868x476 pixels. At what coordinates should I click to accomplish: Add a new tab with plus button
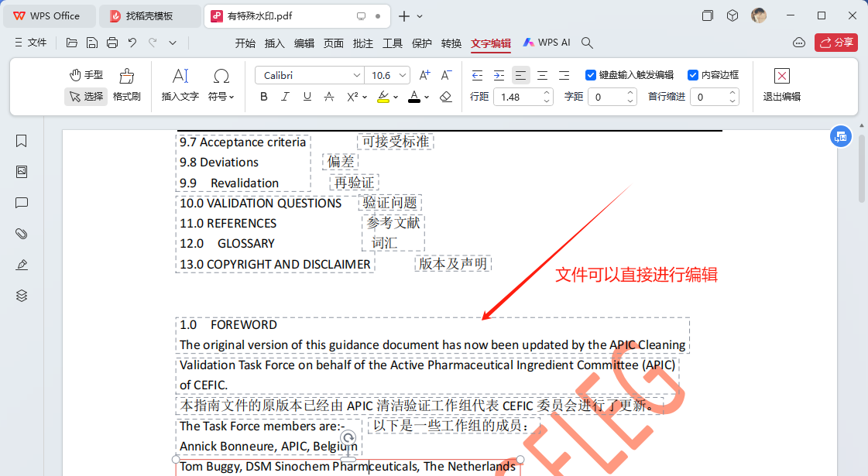[x=404, y=16]
